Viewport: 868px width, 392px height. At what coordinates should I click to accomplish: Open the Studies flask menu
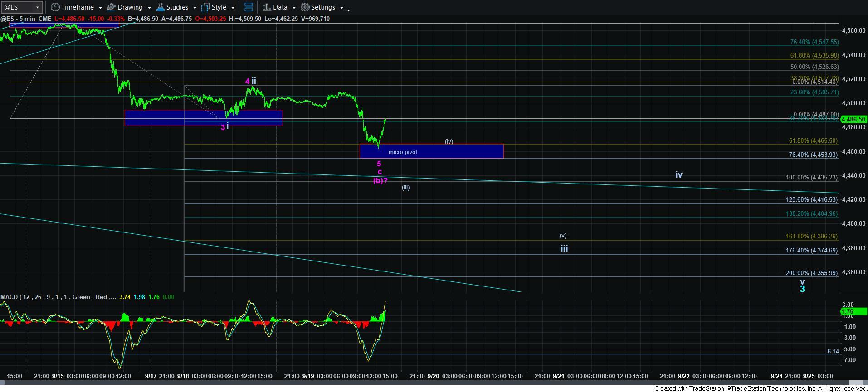[x=172, y=7]
